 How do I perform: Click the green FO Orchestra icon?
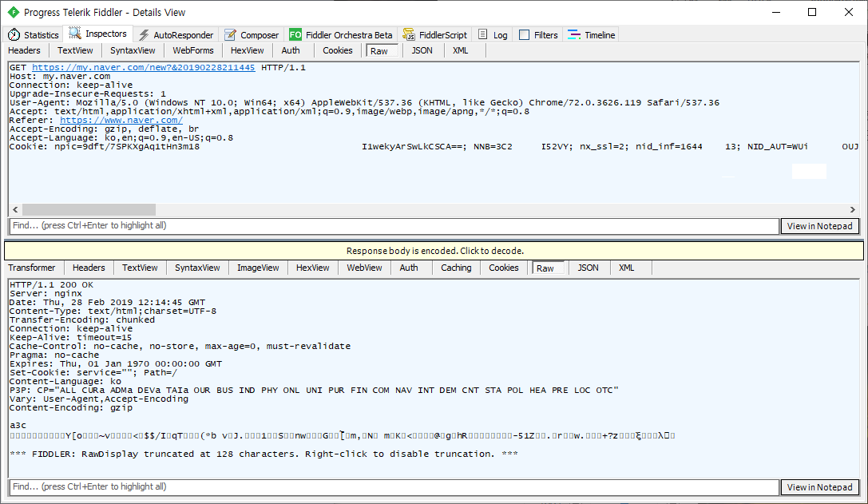click(x=295, y=35)
